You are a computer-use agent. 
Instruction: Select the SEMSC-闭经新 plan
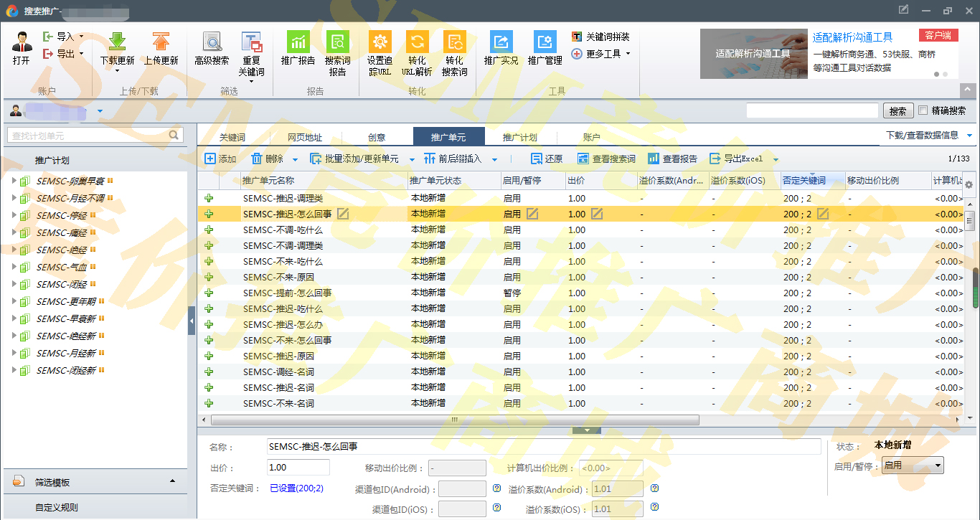(x=65, y=370)
